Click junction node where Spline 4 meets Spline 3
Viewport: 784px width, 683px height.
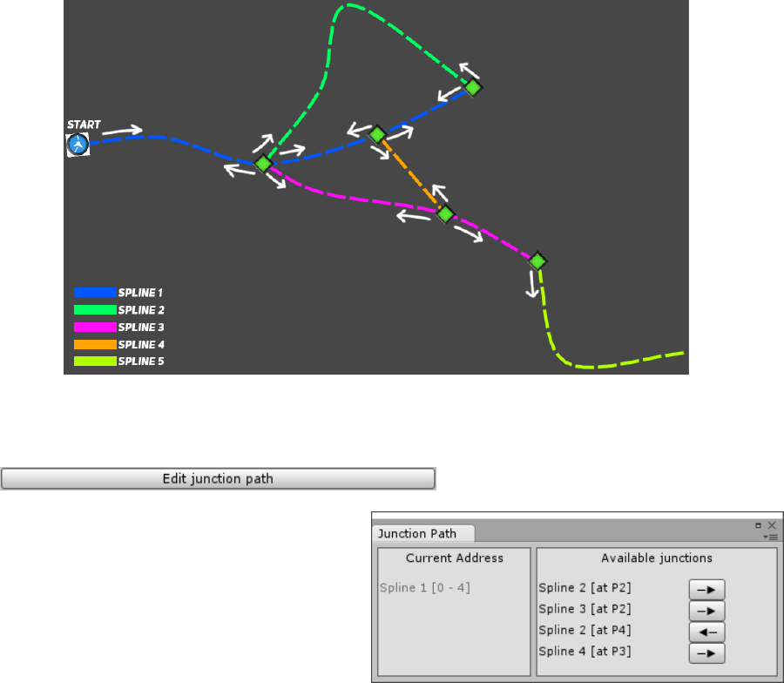[445, 214]
